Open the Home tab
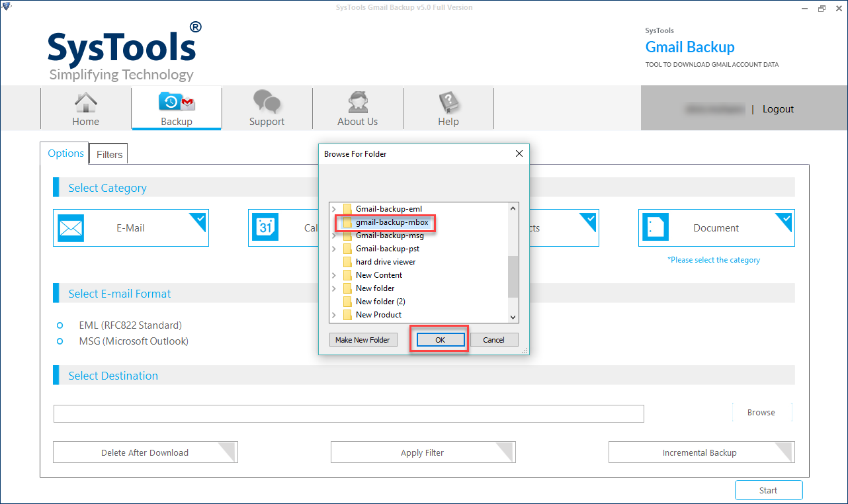The image size is (848, 504). [86, 108]
